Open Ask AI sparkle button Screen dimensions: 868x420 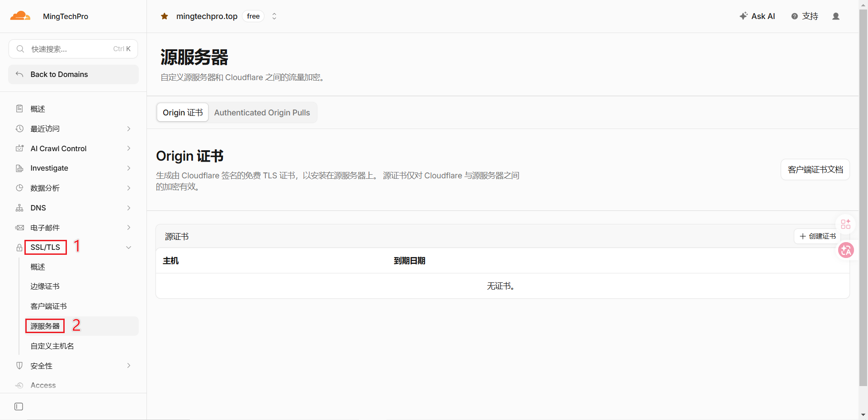[x=757, y=16]
